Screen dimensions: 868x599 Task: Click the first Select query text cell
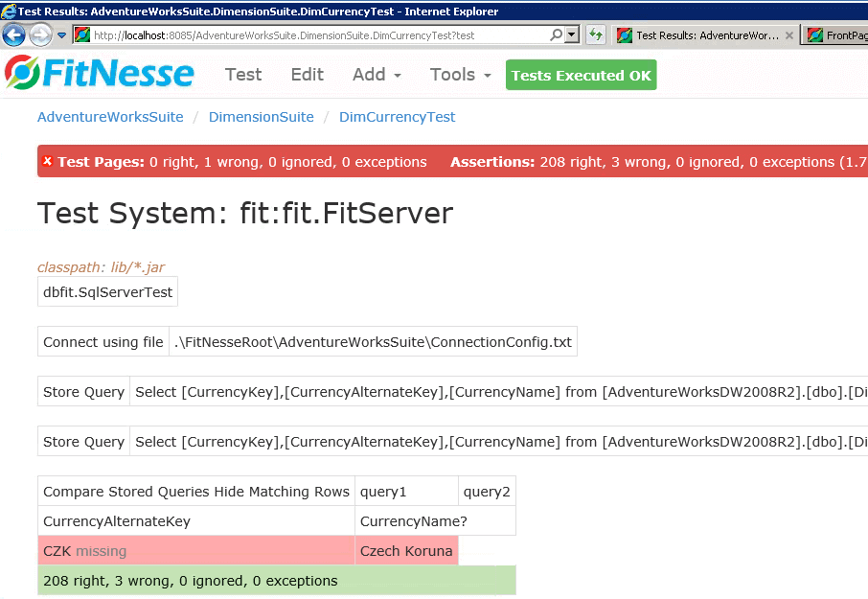pos(499,391)
